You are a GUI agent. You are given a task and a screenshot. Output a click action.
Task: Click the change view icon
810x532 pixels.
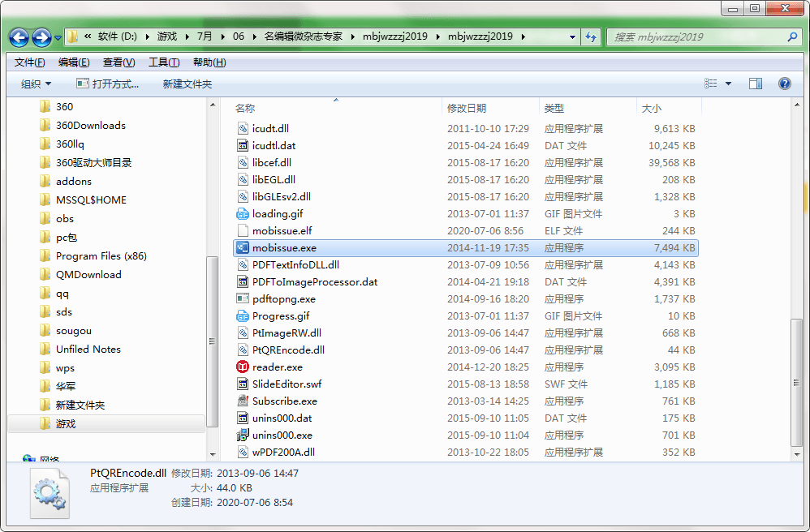[x=711, y=84]
